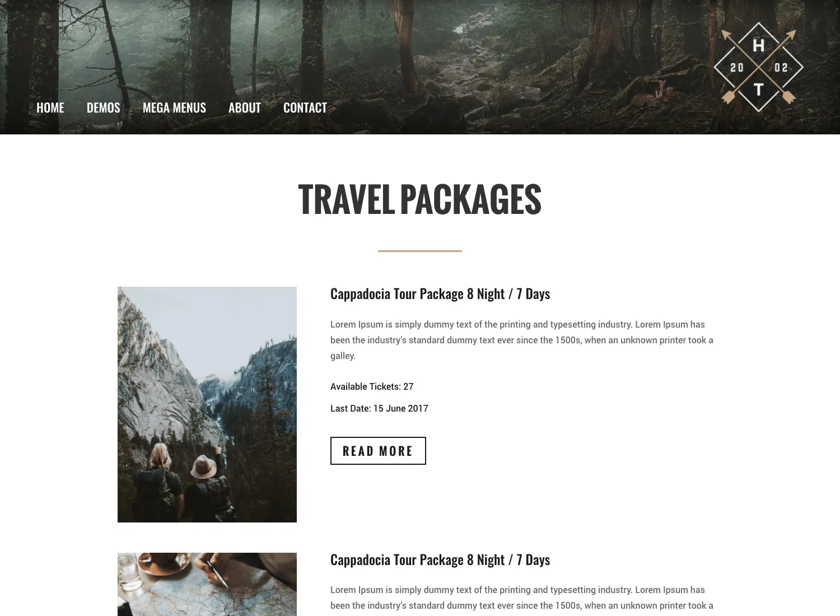Click the tan divider line under heading

(420, 251)
